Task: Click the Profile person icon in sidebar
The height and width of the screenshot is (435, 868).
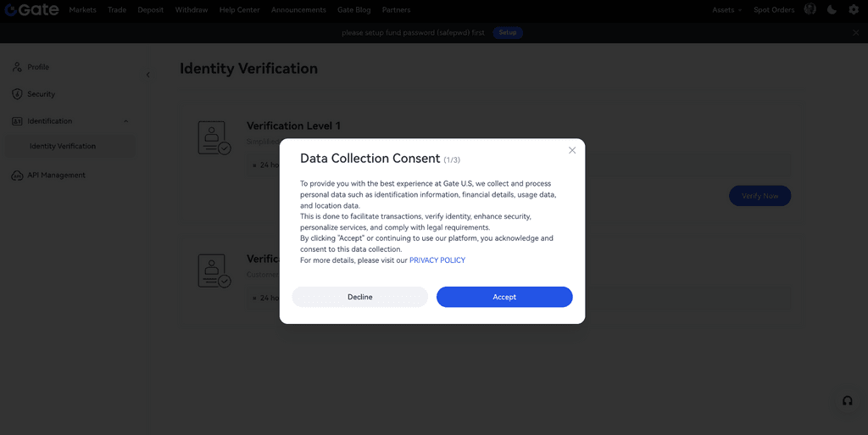Action: click(17, 67)
